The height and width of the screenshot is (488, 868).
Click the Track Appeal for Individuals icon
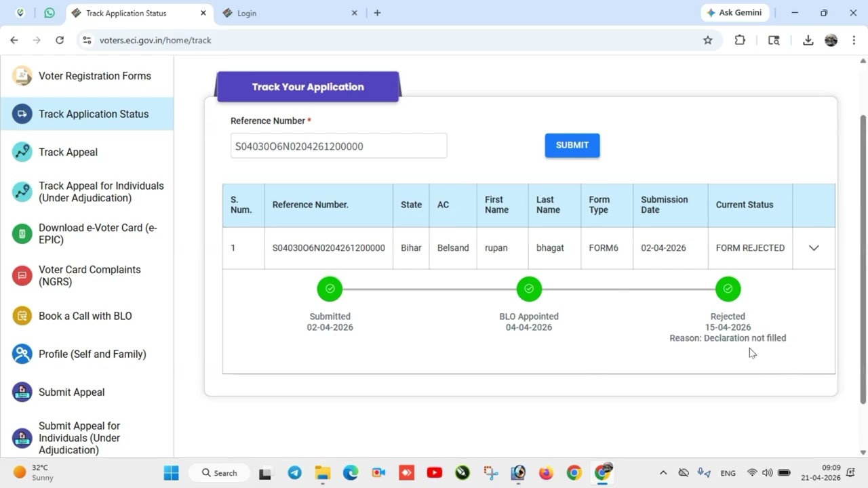click(x=22, y=192)
